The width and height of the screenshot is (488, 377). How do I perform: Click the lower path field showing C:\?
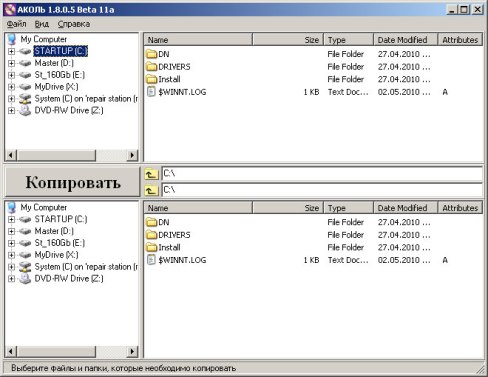click(x=322, y=190)
